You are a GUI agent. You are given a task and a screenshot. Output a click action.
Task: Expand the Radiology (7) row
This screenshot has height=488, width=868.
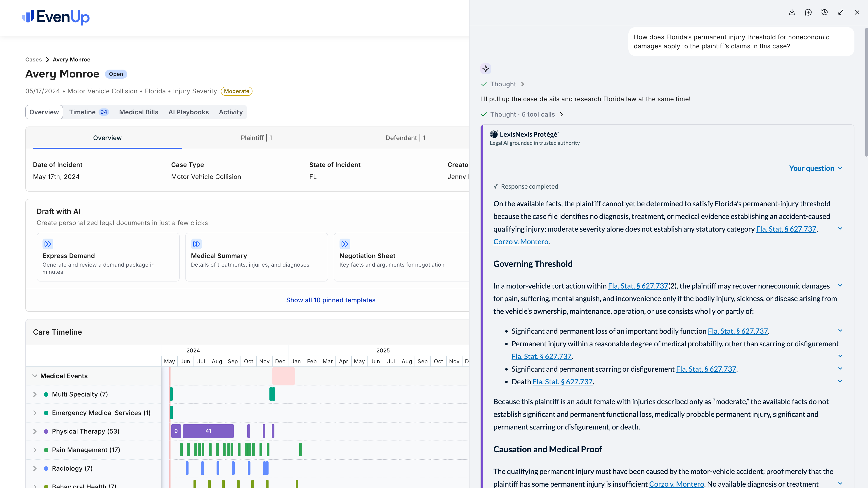tap(35, 469)
